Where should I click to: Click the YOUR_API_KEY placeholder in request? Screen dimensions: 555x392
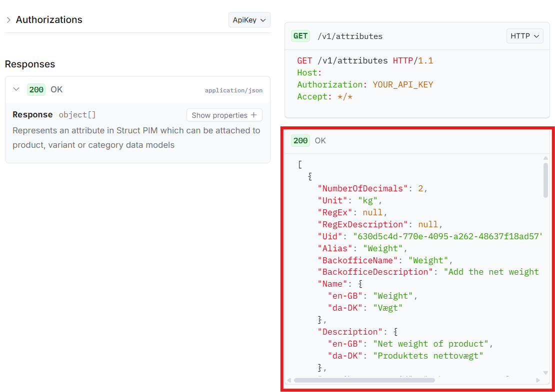[402, 85]
